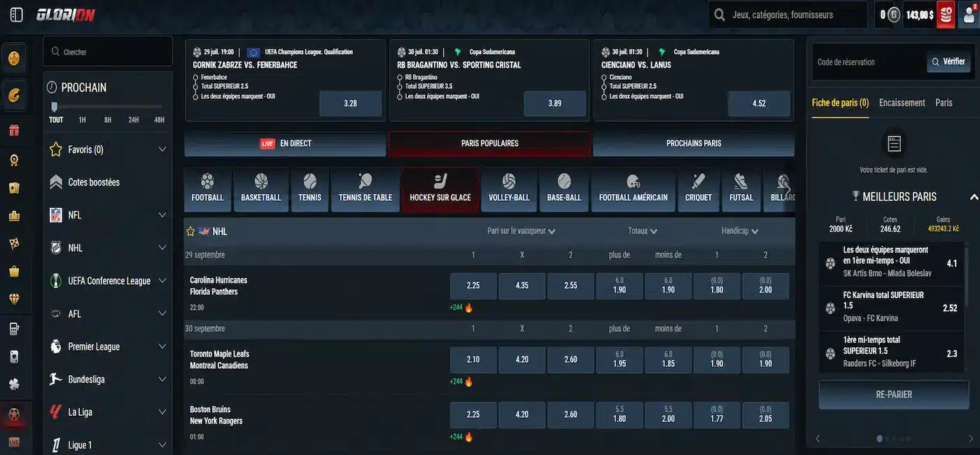This screenshot has width=980, height=455.
Task: Click the next arrow on the sports carousel
Action: 788,189
